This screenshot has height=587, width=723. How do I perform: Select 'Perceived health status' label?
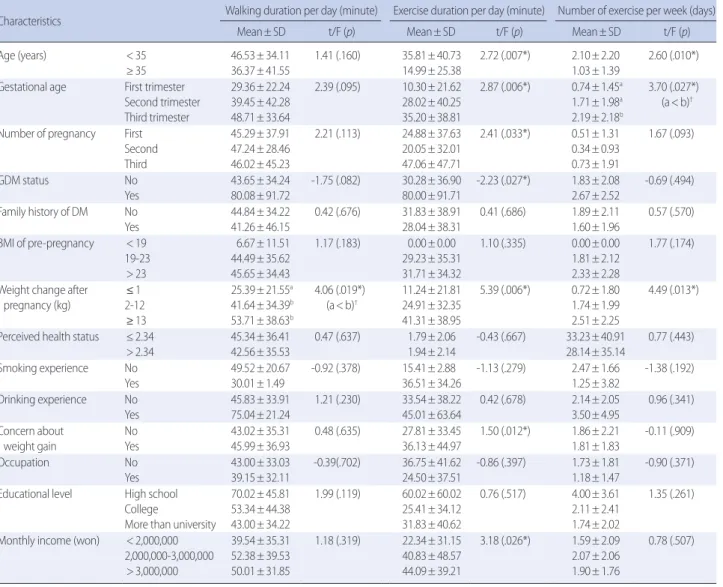coord(49,337)
